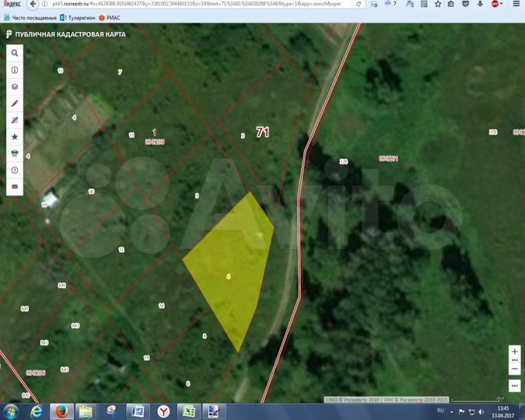Open the РИАС bookmark
Screen dimensions: 525x420
[110, 18]
